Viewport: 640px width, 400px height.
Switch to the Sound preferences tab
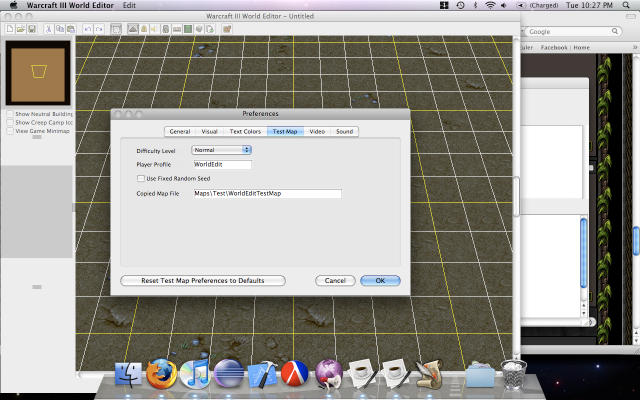tap(344, 131)
